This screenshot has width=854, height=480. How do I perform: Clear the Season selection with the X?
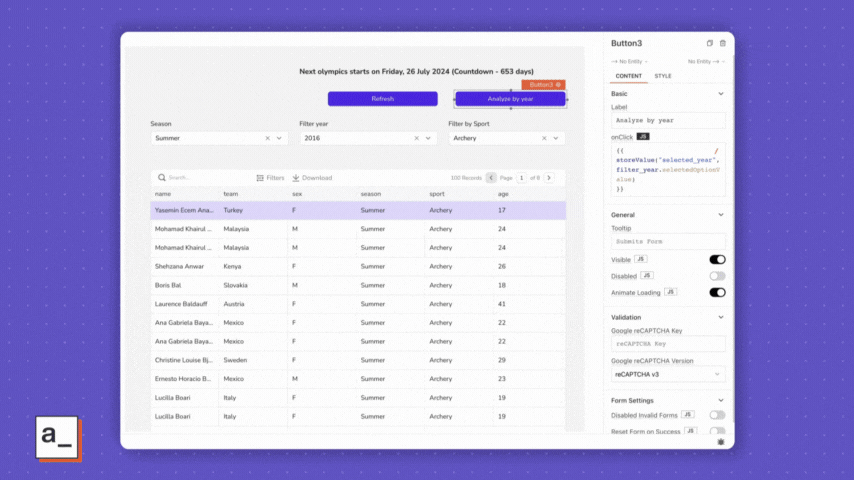[x=267, y=138]
